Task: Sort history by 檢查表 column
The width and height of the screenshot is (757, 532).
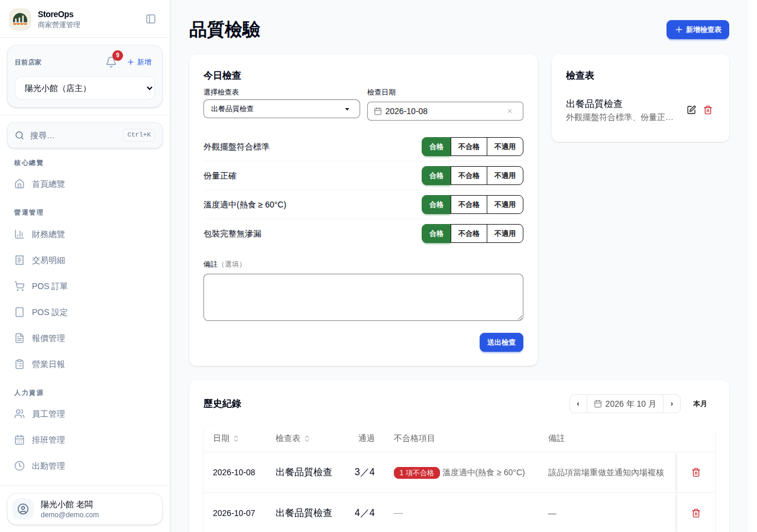Action: tap(293, 438)
